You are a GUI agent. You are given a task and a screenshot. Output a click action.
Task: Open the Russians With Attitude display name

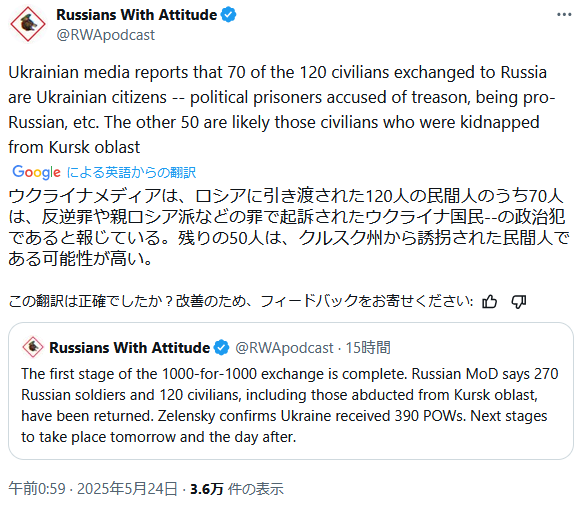(x=136, y=15)
